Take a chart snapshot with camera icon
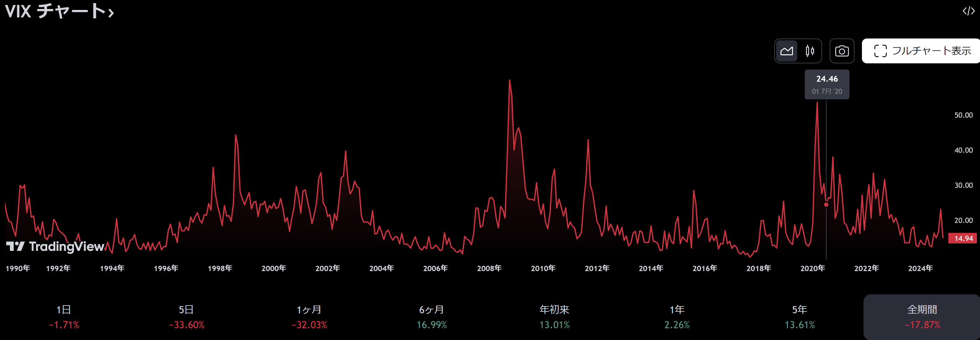Screen dimensions: 980x340 (841, 51)
